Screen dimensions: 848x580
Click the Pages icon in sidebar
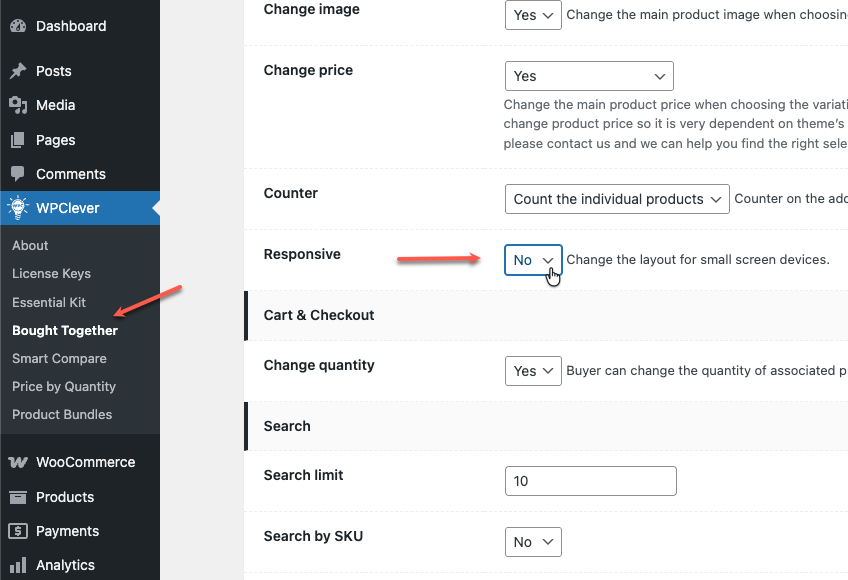(x=18, y=140)
